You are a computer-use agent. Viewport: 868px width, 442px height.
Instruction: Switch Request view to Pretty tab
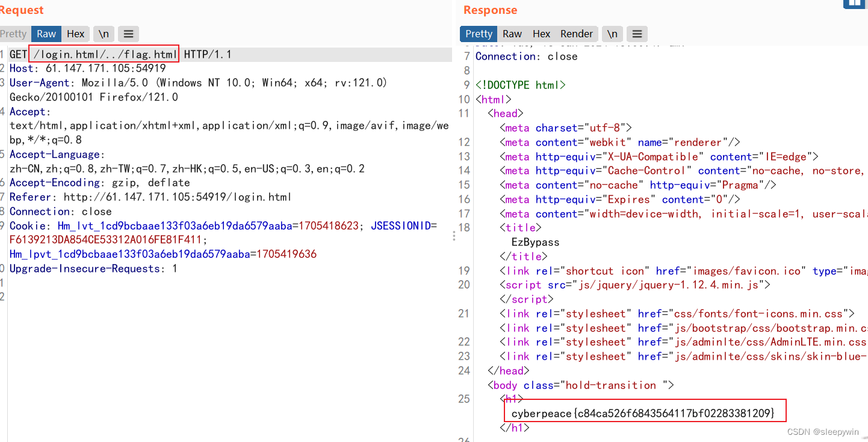13,34
